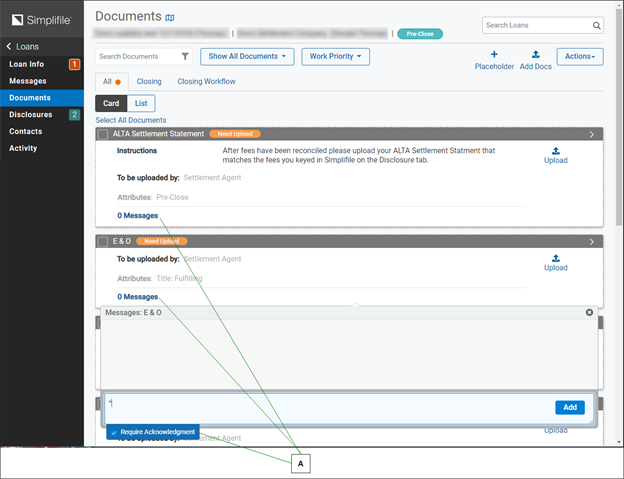Screen dimensions: 624x479
Task: Click the orange dot on the All tab
Action: pyautogui.click(x=118, y=82)
